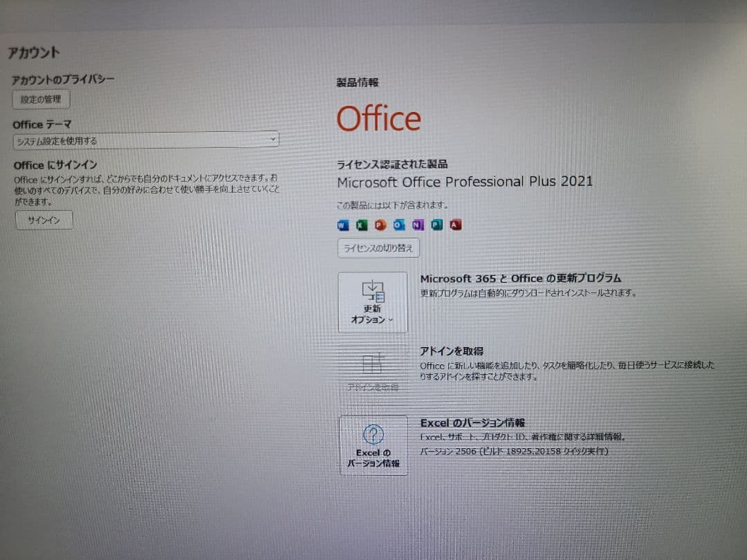747x560 pixels.
Task: Click the Word app icon
Action: point(342,225)
